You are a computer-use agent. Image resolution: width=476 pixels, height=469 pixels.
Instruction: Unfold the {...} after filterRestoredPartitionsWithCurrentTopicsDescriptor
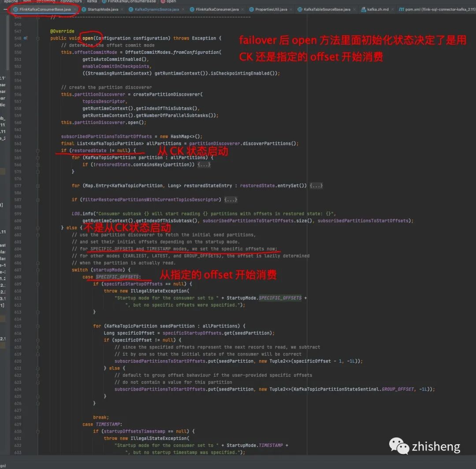coord(231,200)
